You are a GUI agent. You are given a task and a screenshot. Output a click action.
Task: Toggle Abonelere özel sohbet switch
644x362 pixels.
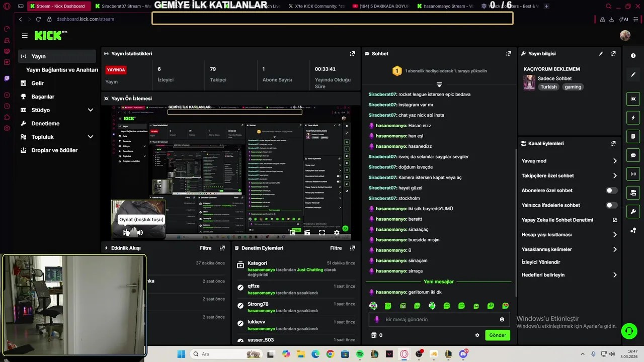(x=611, y=191)
